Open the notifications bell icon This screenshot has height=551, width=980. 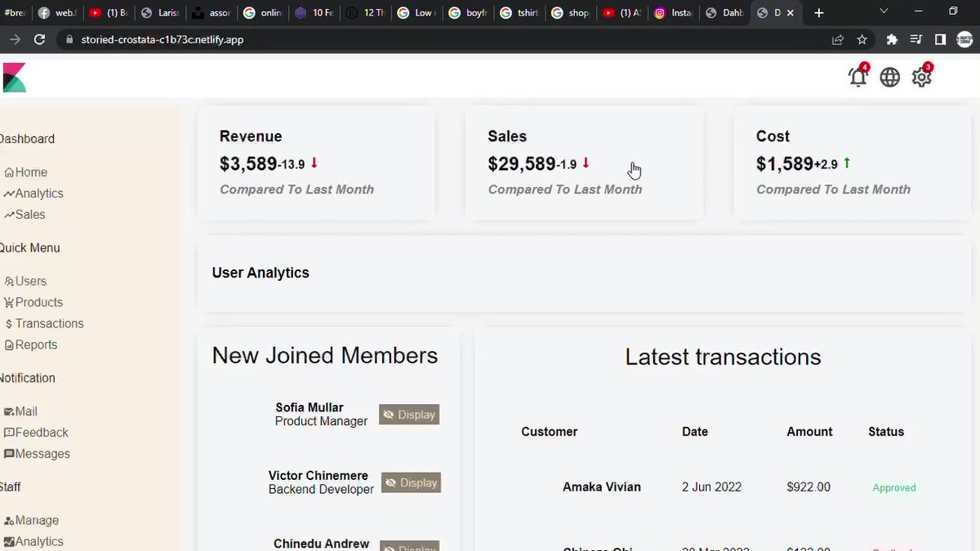[857, 77]
